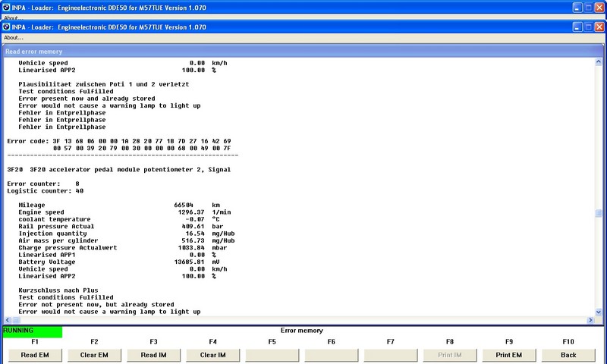
Task: Select the Clear IM button
Action: (212, 355)
